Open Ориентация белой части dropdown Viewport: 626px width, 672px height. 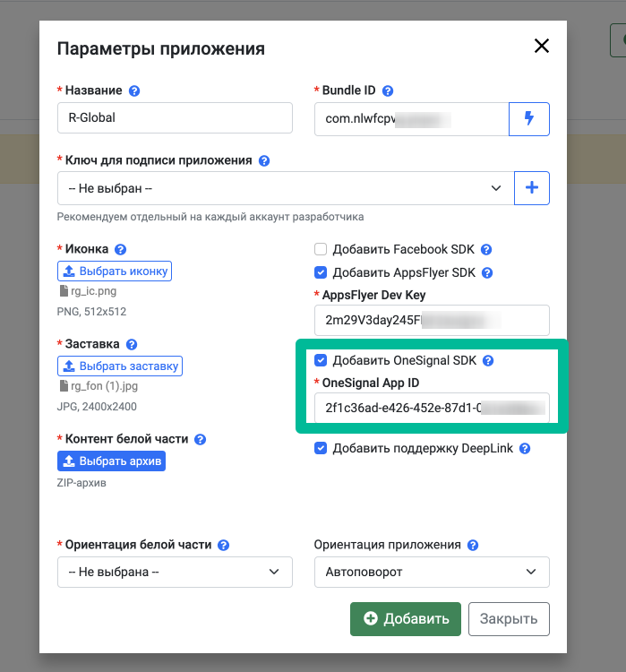[x=175, y=572]
